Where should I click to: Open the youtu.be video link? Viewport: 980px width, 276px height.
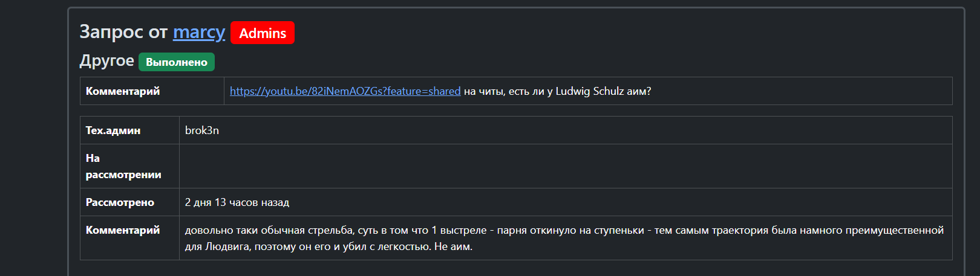point(345,91)
